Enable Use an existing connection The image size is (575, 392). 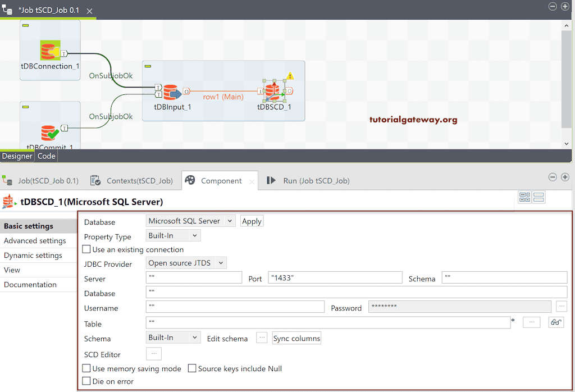coord(86,249)
